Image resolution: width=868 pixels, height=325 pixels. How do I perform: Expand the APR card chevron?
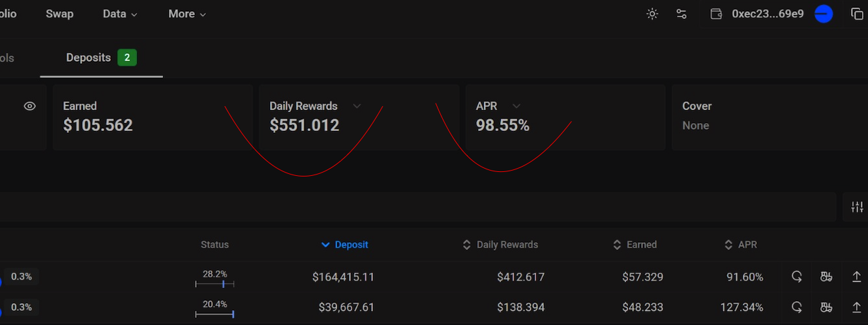(516, 106)
